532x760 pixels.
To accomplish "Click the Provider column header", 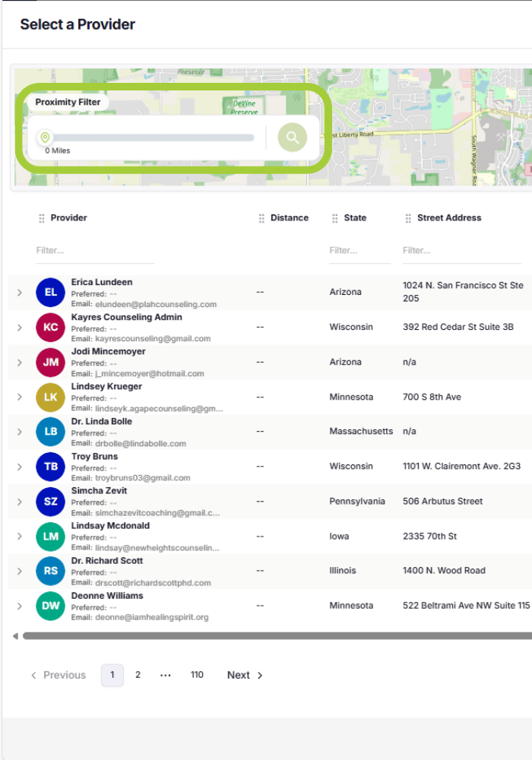I will pyautogui.click(x=69, y=218).
